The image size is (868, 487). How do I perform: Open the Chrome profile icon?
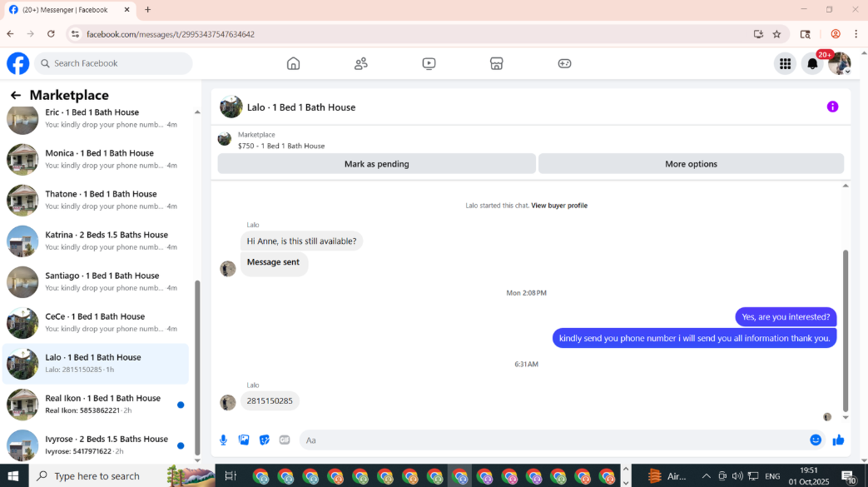(x=836, y=34)
